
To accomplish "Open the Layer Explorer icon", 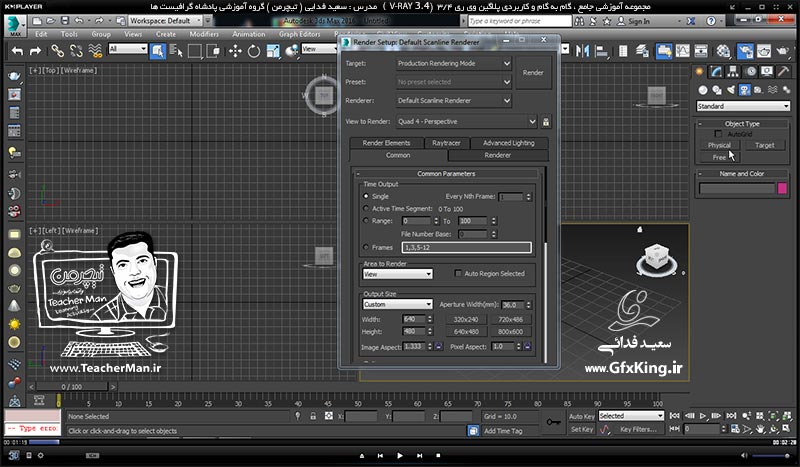I will click(642, 51).
